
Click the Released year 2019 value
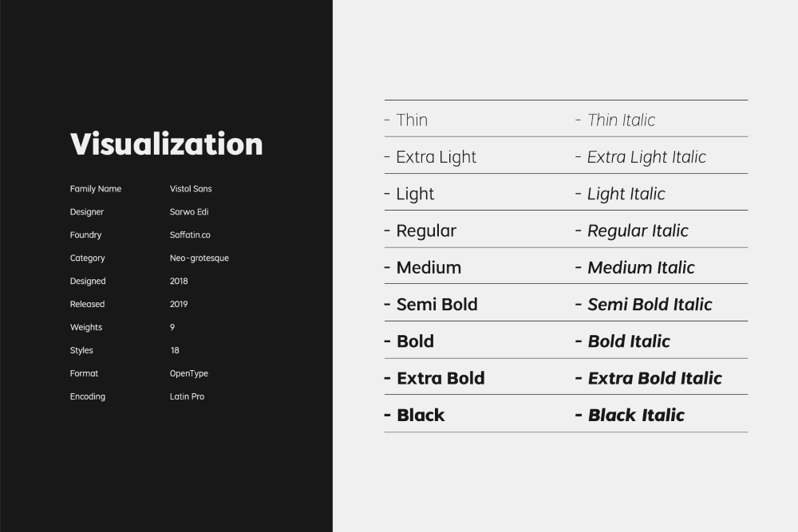pos(179,304)
